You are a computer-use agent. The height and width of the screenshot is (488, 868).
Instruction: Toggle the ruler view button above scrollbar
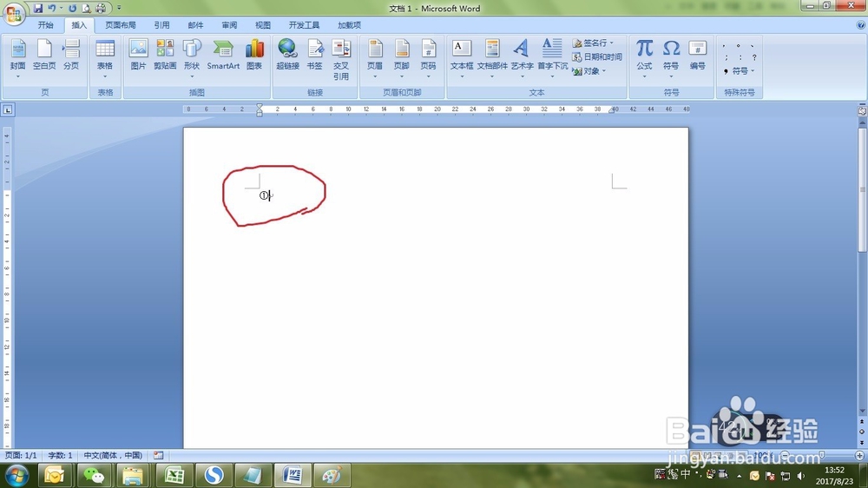pos(862,111)
